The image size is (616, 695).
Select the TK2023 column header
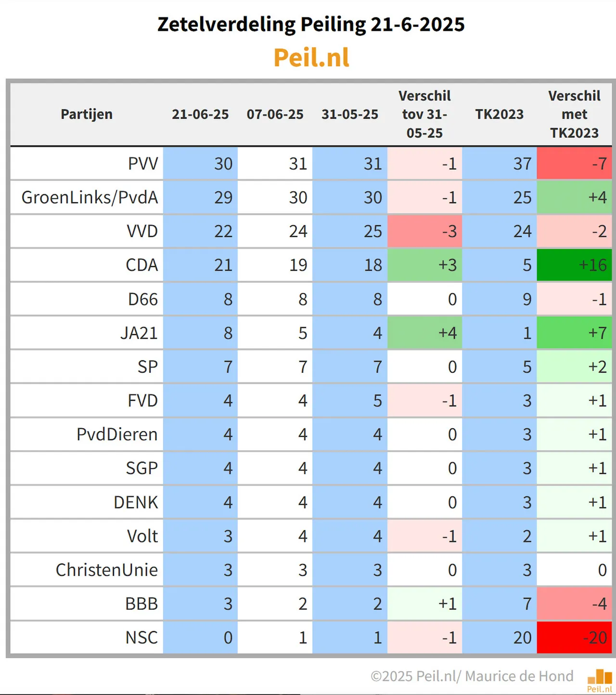click(x=500, y=114)
